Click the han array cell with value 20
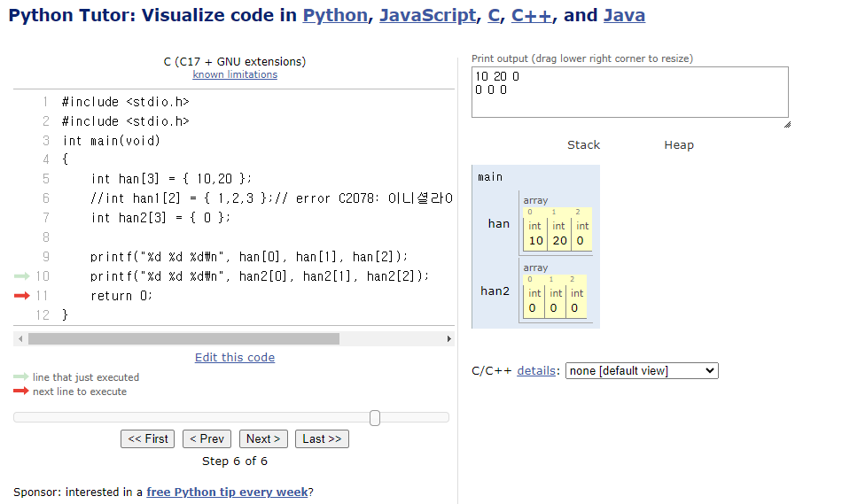842x504 pixels. point(559,234)
